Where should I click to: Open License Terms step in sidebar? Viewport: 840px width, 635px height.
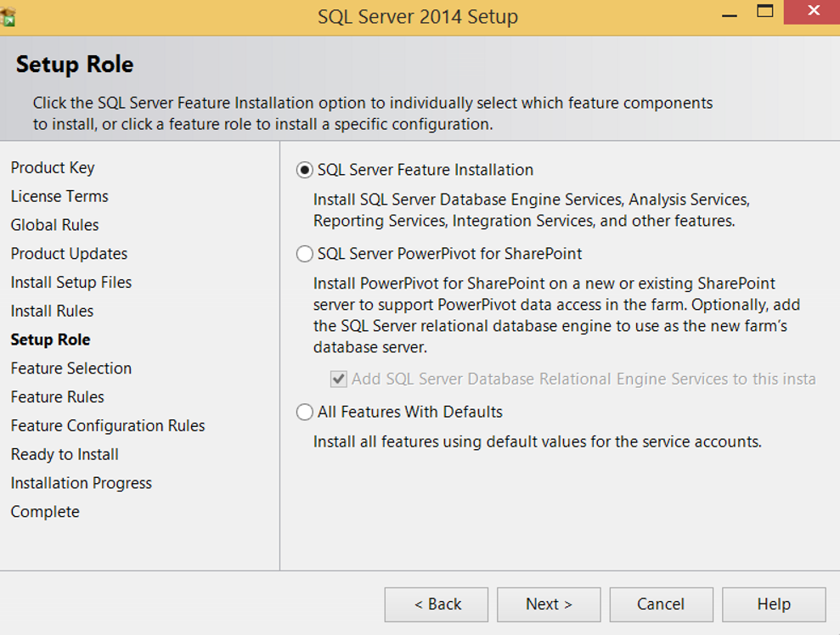point(59,196)
